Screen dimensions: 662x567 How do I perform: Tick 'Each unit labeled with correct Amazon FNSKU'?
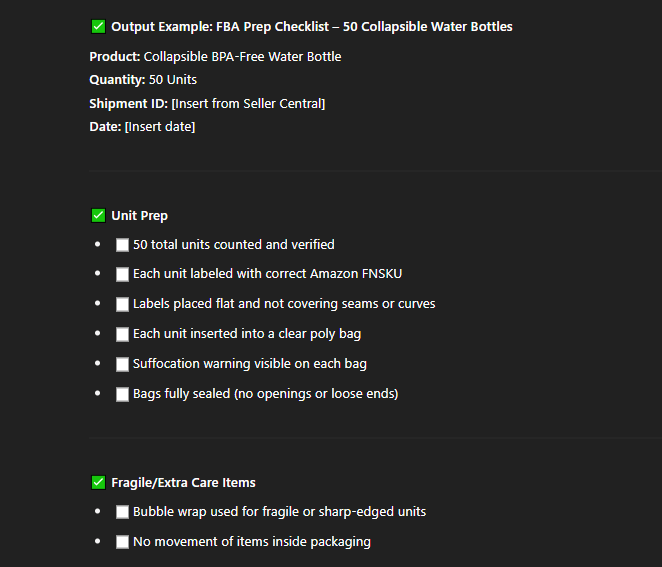122,274
